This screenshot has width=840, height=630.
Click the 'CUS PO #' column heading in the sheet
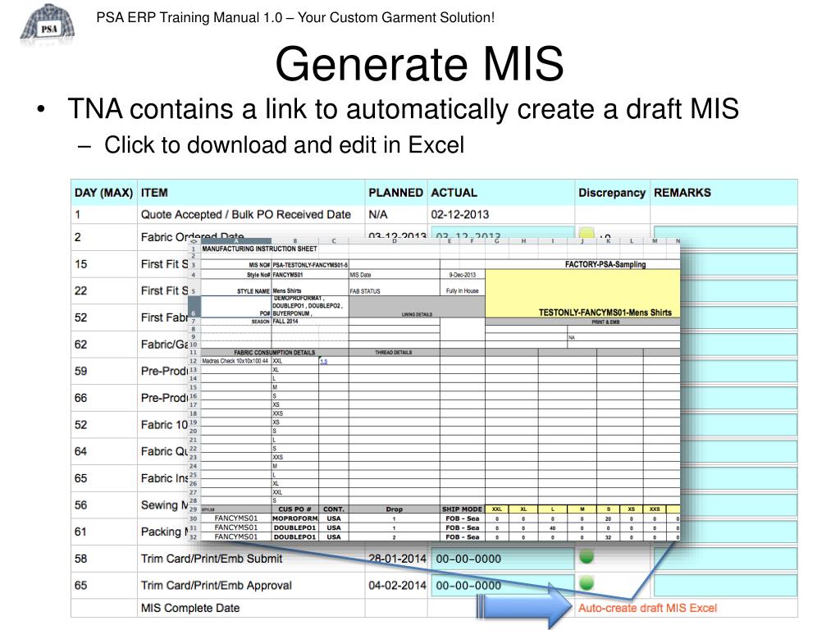coord(294,509)
